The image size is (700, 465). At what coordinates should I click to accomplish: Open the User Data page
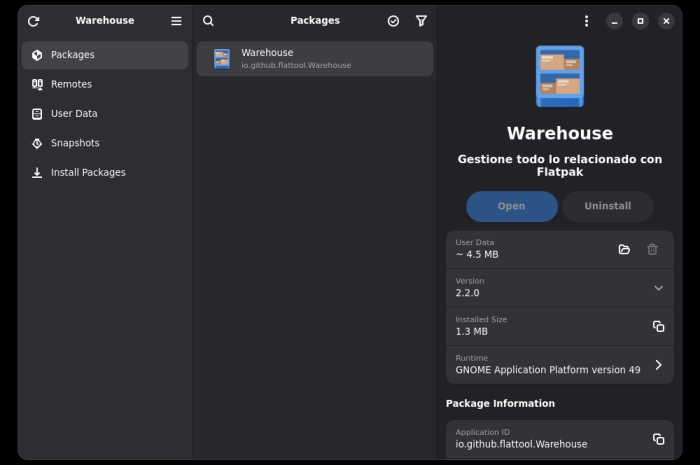click(x=105, y=114)
